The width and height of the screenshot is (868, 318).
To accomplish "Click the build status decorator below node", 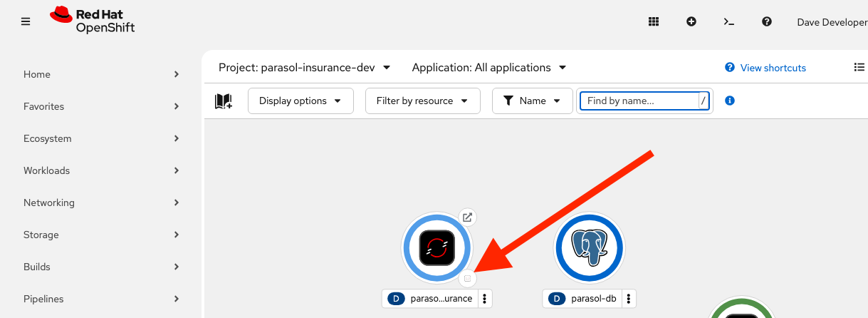I will click(x=467, y=278).
